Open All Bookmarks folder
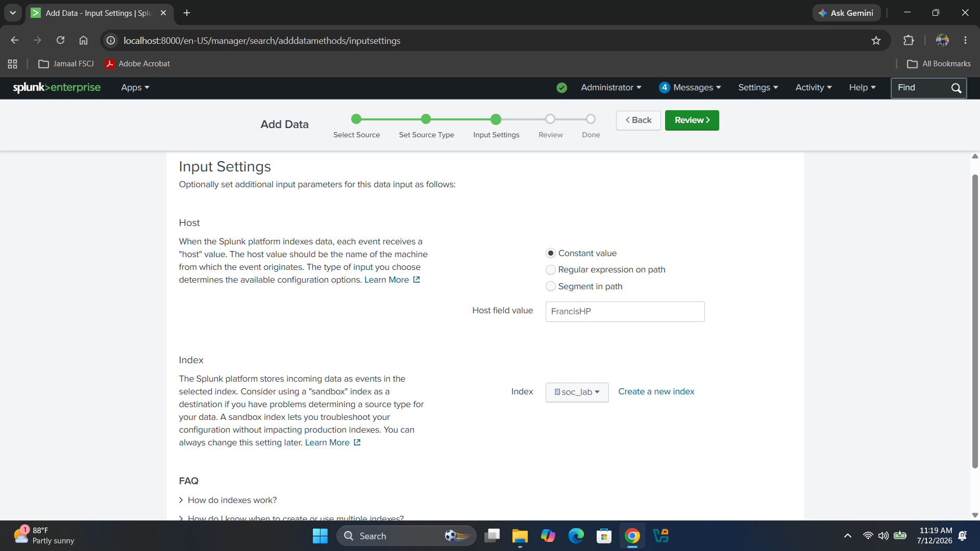 939,64
